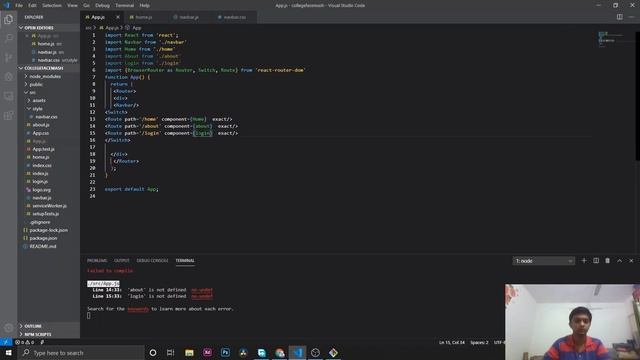Switch to the Problems panel tab
The image size is (640, 360).
tap(97, 260)
